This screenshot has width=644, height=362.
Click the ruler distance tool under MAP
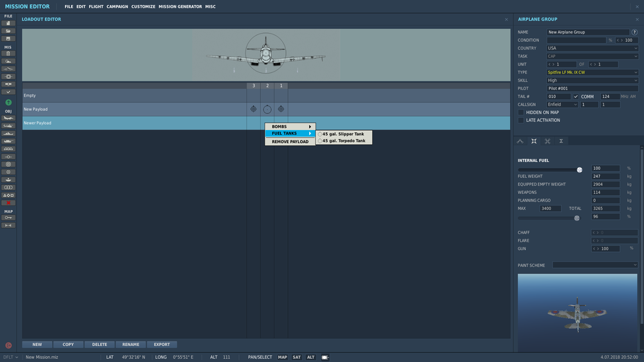[8, 225]
